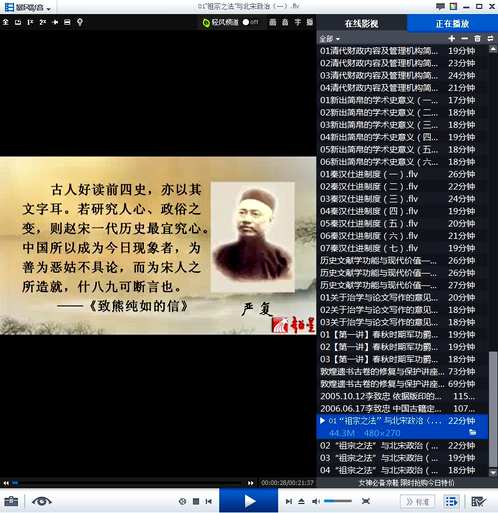This screenshot has width=498, height=513.
Task: Click the chat bubble icon in title bar
Action: click(440, 6)
